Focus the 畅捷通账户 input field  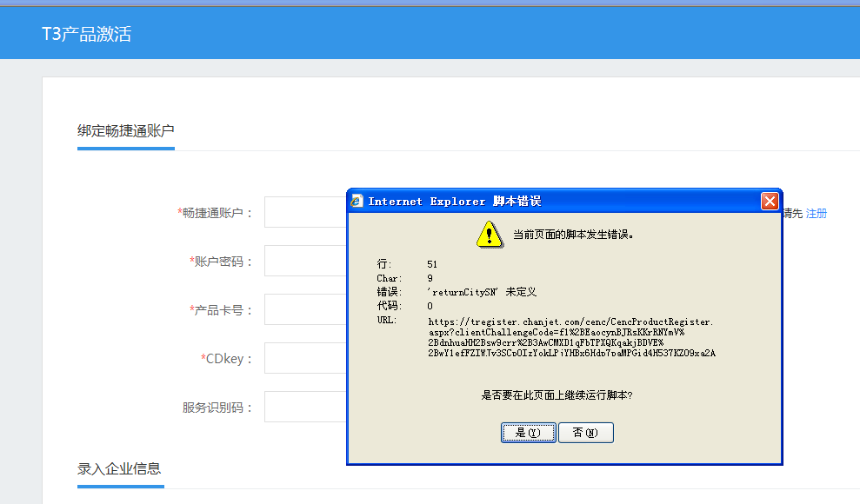305,212
